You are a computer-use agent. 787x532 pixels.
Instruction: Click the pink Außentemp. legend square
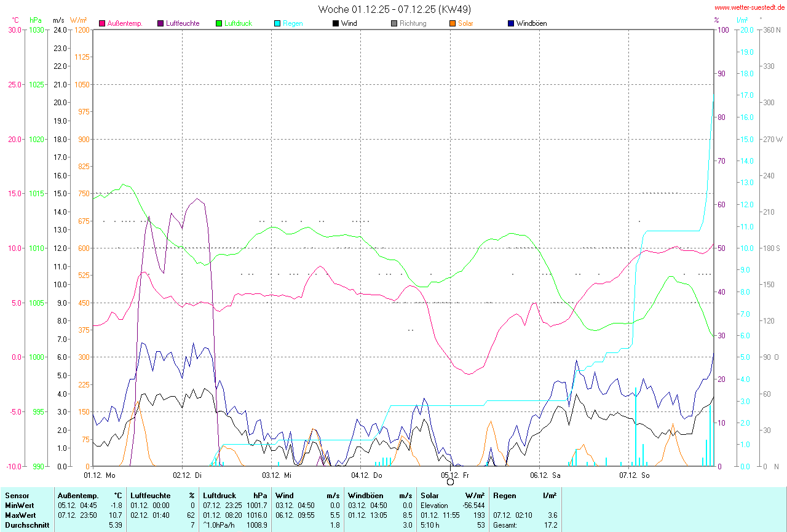[x=102, y=23]
